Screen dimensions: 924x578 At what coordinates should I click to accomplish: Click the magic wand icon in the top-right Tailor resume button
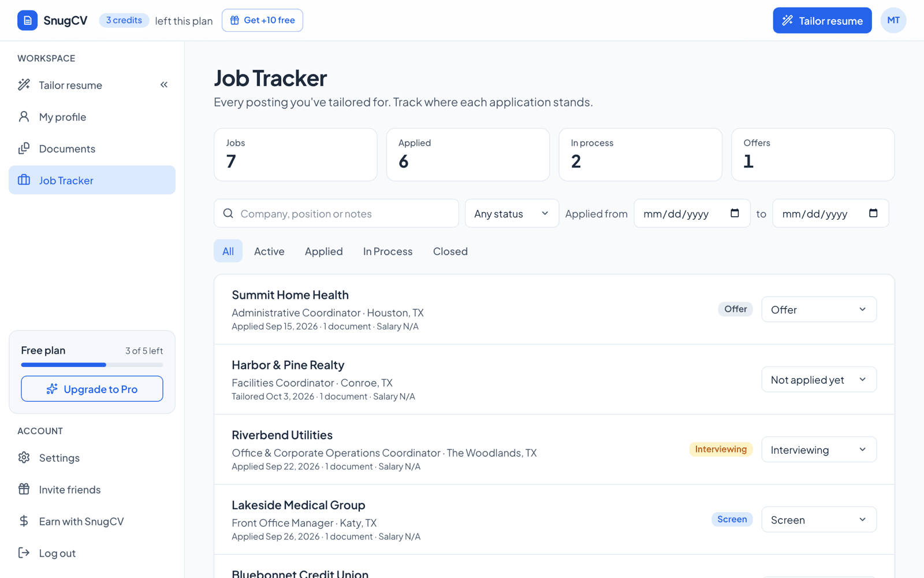pyautogui.click(x=787, y=21)
